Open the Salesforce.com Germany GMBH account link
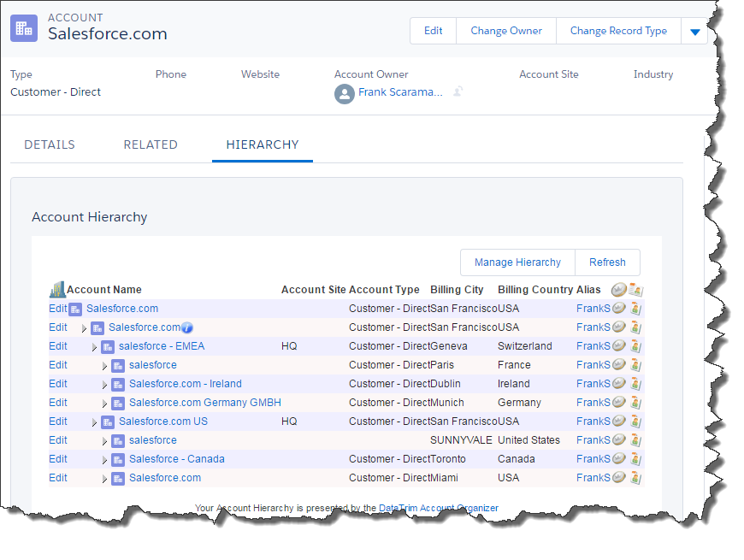The width and height of the screenshot is (744, 560). click(x=204, y=403)
